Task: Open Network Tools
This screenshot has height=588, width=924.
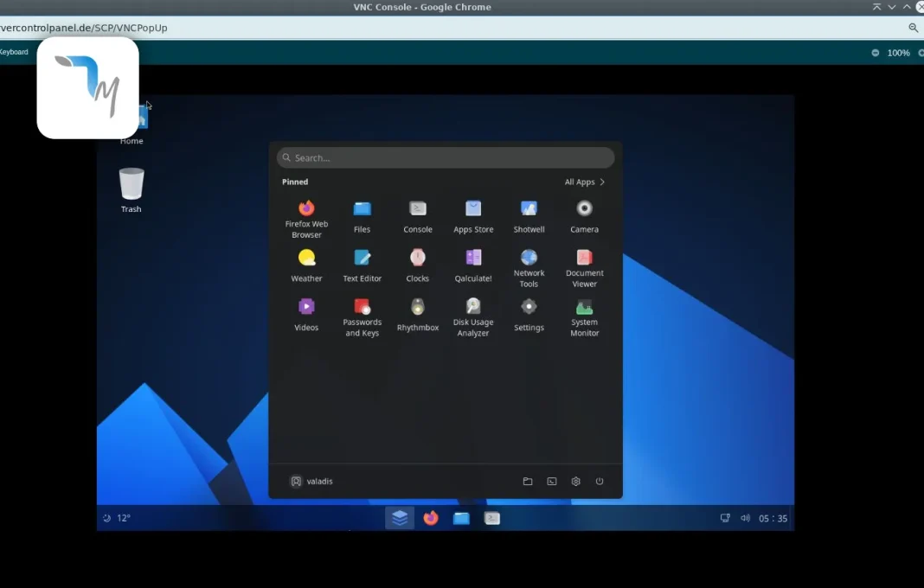Action: [529, 268]
